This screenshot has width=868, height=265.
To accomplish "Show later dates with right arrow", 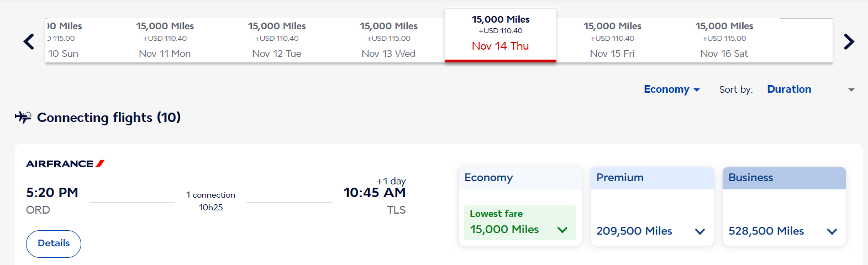I will 849,41.
